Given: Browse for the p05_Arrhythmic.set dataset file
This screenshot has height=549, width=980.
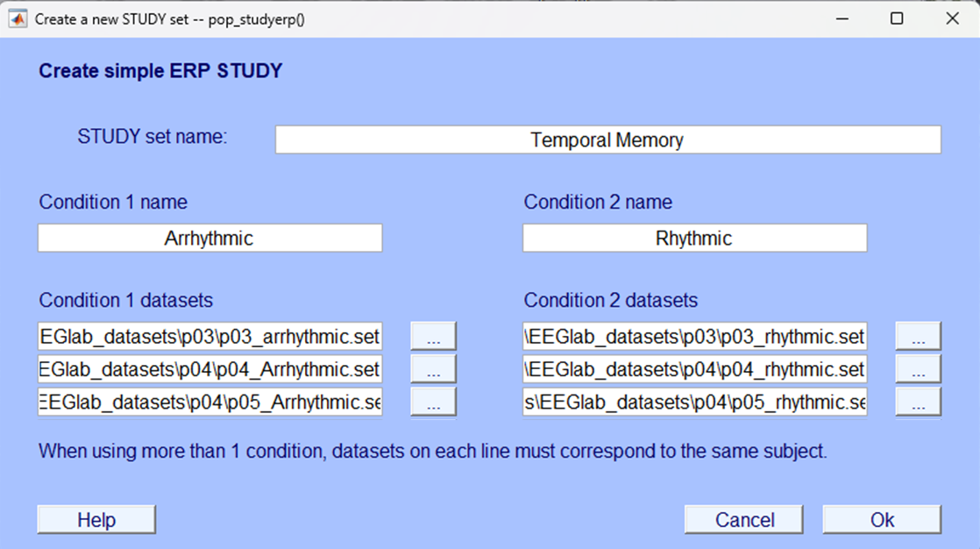Looking at the screenshot, I should click(433, 402).
